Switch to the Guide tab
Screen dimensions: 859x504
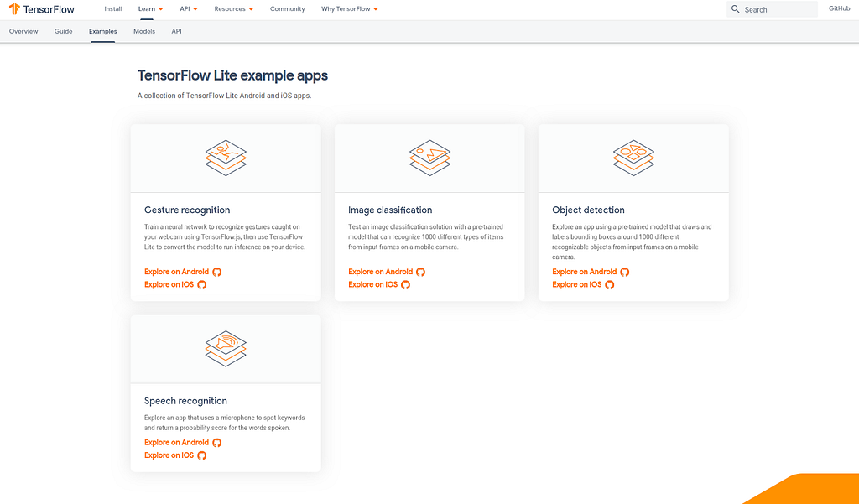[x=64, y=31]
